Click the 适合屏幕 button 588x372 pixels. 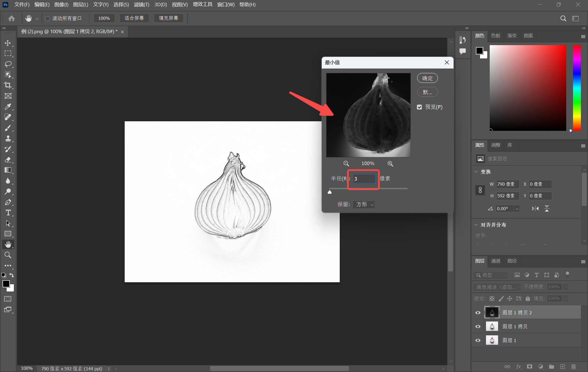point(134,18)
